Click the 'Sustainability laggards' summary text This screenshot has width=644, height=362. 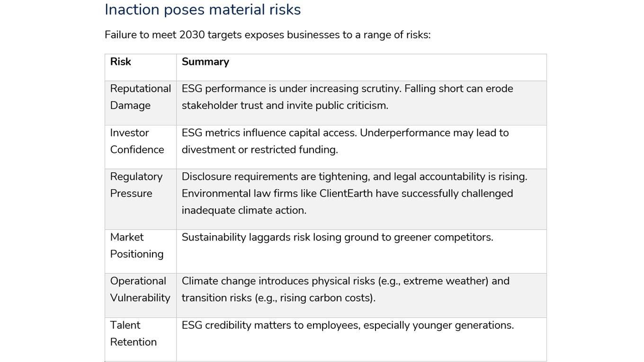point(337,237)
